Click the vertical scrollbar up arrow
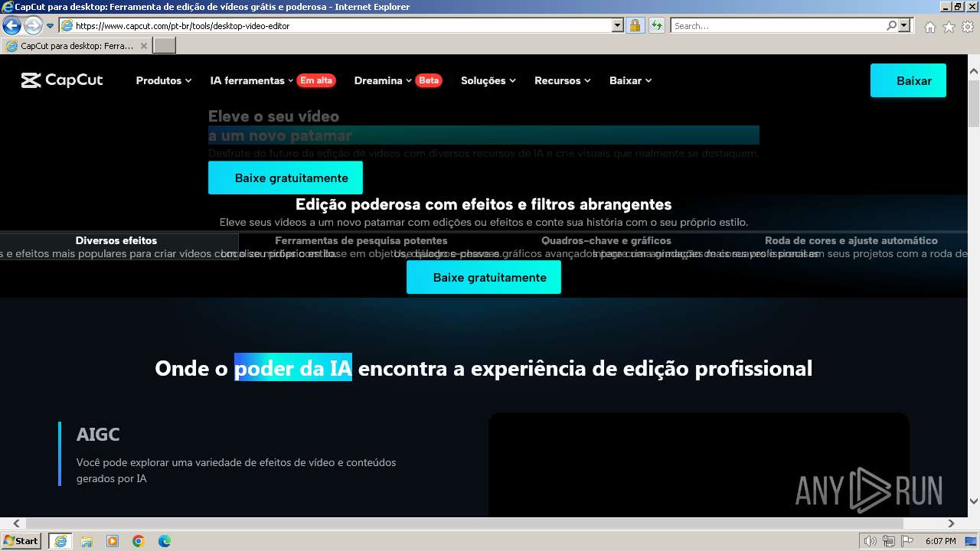Screen dimensions: 980x551 coord(974,71)
